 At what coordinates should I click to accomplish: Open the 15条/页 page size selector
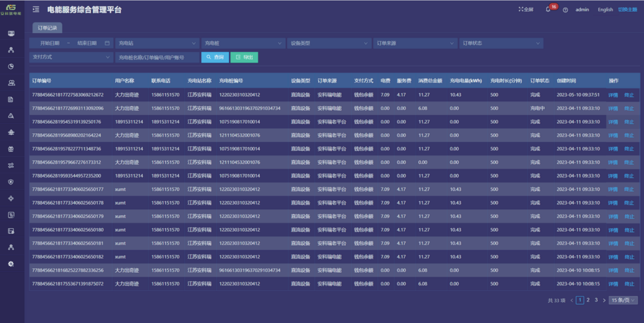[x=623, y=300]
